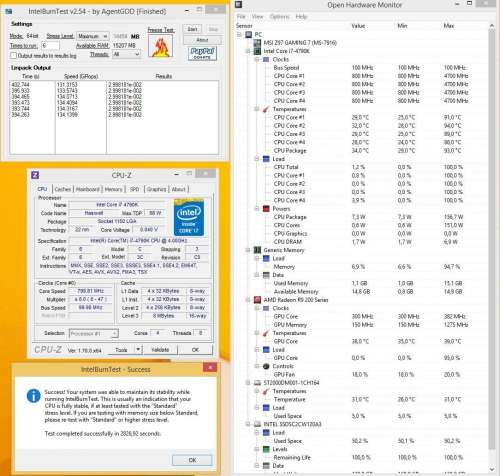Collapse the AMD Radeon R9 200 Series node

pos(248,300)
